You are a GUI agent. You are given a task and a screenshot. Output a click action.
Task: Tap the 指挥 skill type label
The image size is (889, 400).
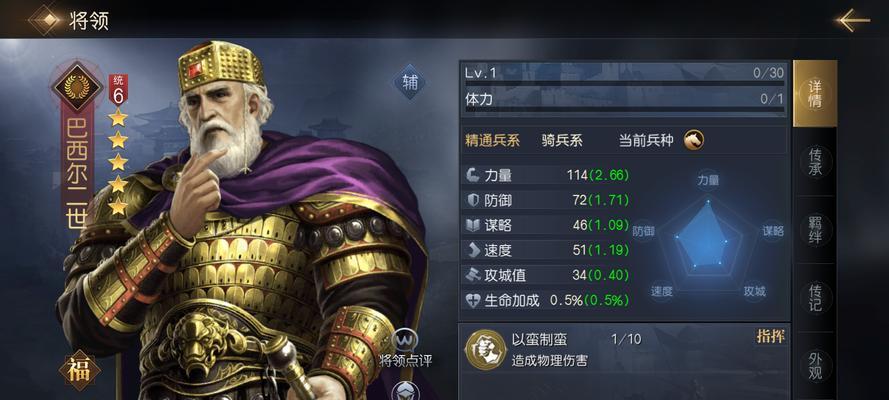coord(771,336)
